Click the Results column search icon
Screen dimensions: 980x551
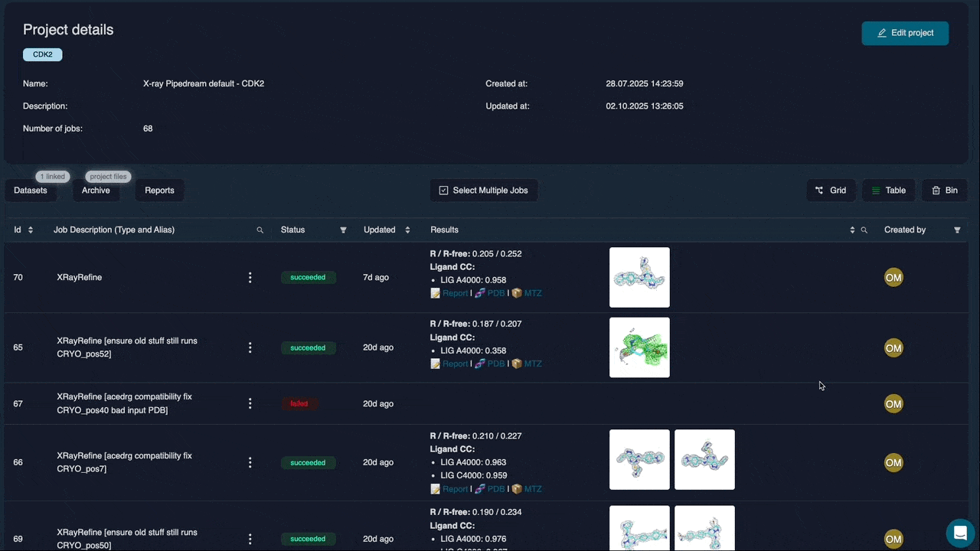coord(864,230)
